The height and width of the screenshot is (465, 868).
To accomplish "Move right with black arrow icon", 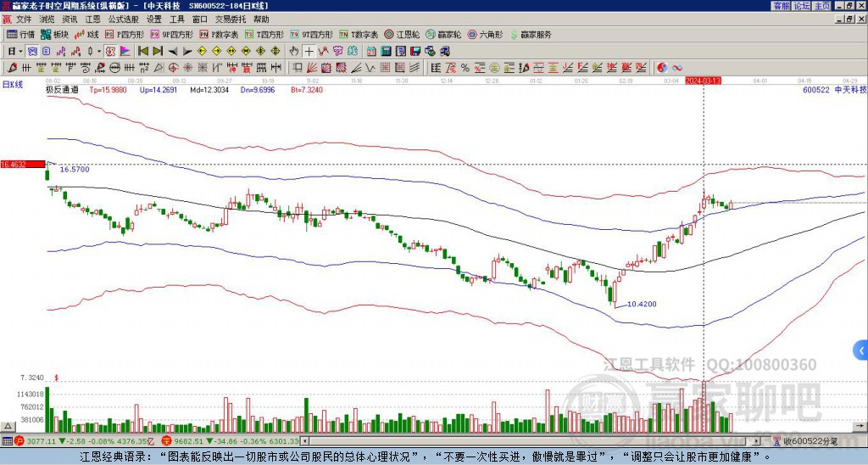I will pos(187,52).
